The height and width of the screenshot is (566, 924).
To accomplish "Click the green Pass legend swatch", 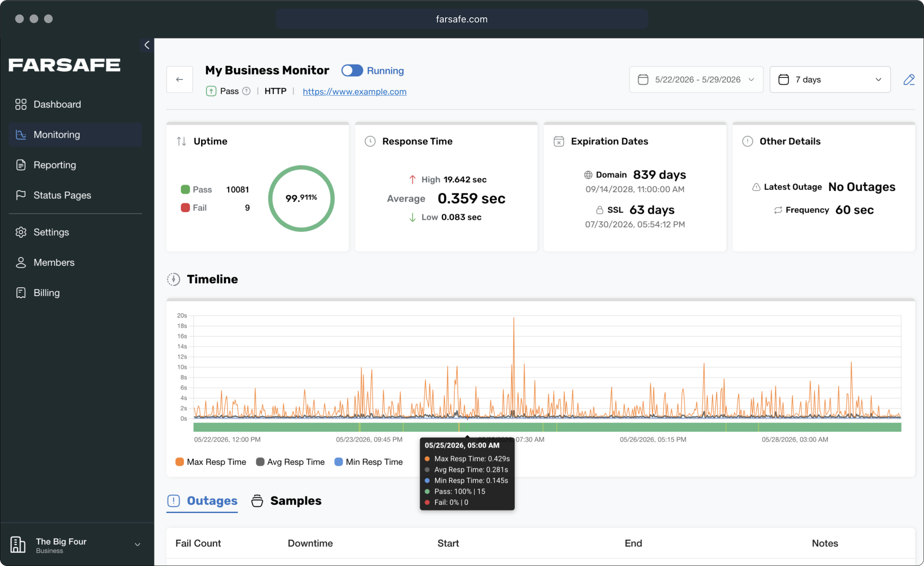I will tap(185, 190).
